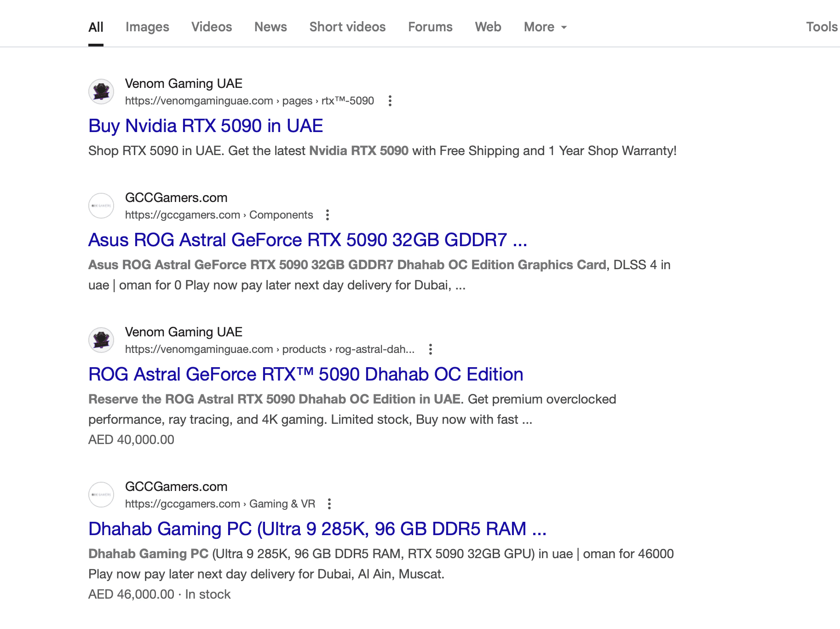Click the Venom Gaming UAE site name of the first result
Viewport: 840px width, 629px height.
click(x=184, y=83)
